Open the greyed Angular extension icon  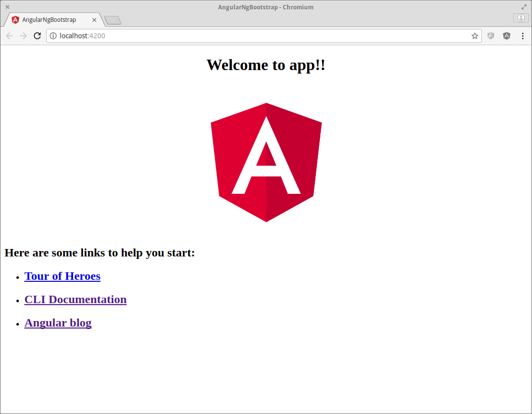tap(491, 36)
